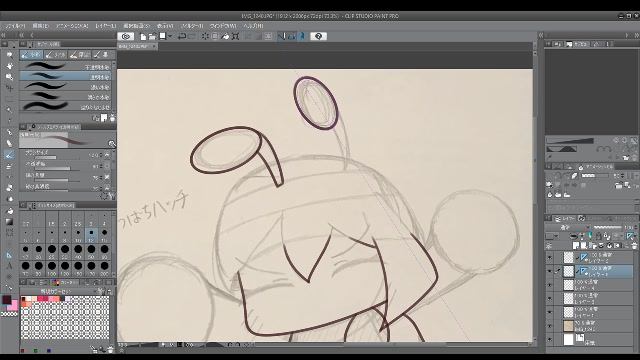Hide the IMG_1340 photo layer

pos(549,326)
